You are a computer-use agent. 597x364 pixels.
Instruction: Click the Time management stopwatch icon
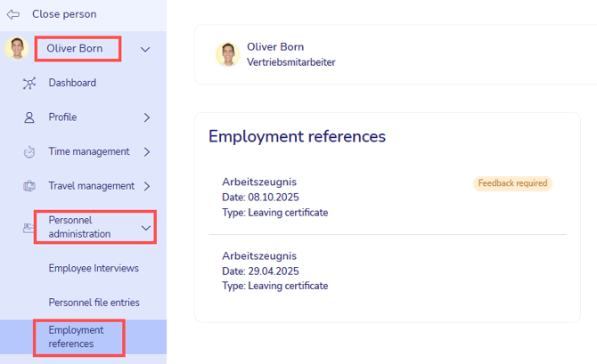(x=29, y=152)
